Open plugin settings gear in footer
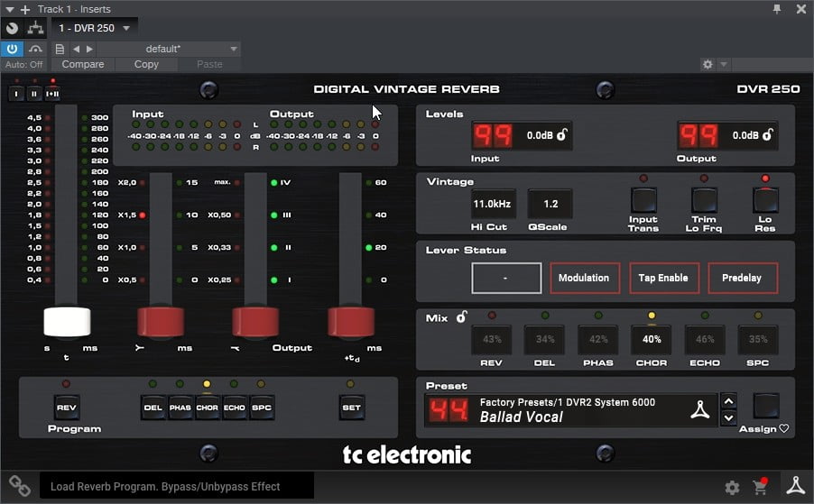The height and width of the screenshot is (504, 814). tap(732, 488)
